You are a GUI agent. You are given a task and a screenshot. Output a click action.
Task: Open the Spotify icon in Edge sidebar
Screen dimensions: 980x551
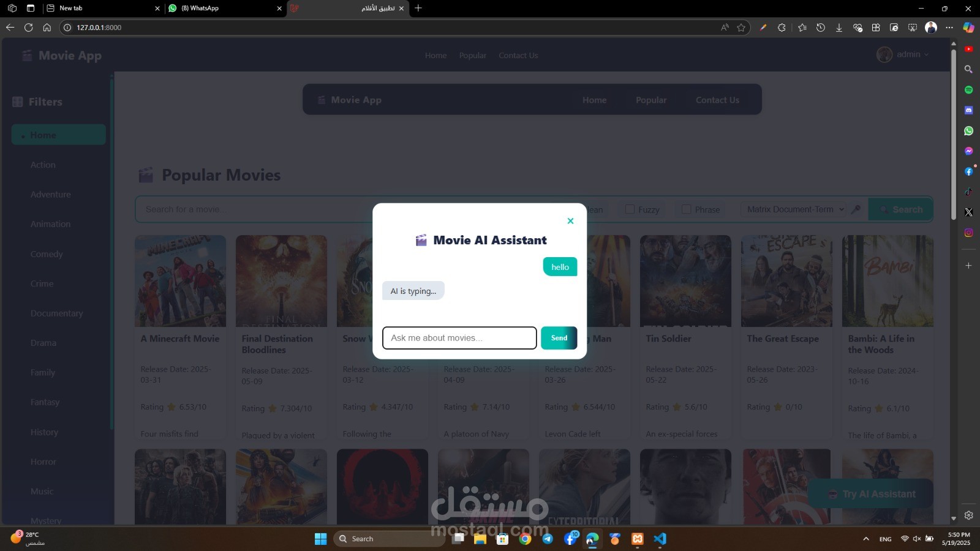coord(968,90)
